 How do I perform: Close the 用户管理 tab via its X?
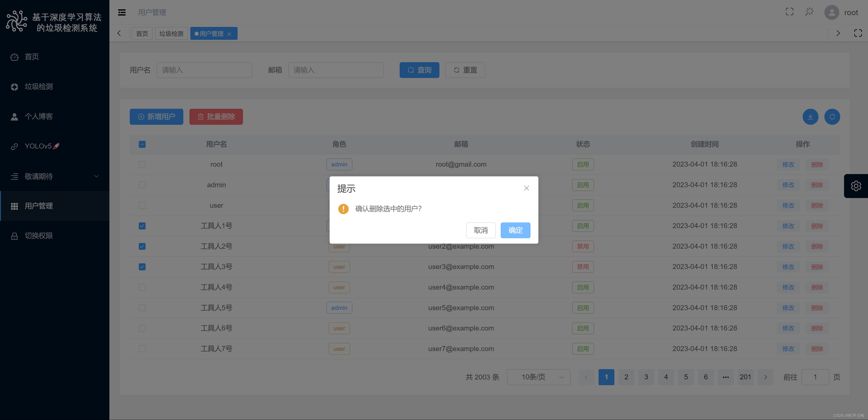(x=229, y=34)
